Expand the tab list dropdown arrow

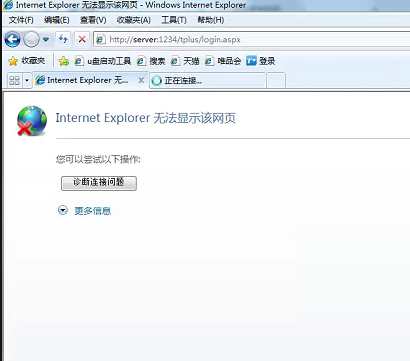(27, 80)
